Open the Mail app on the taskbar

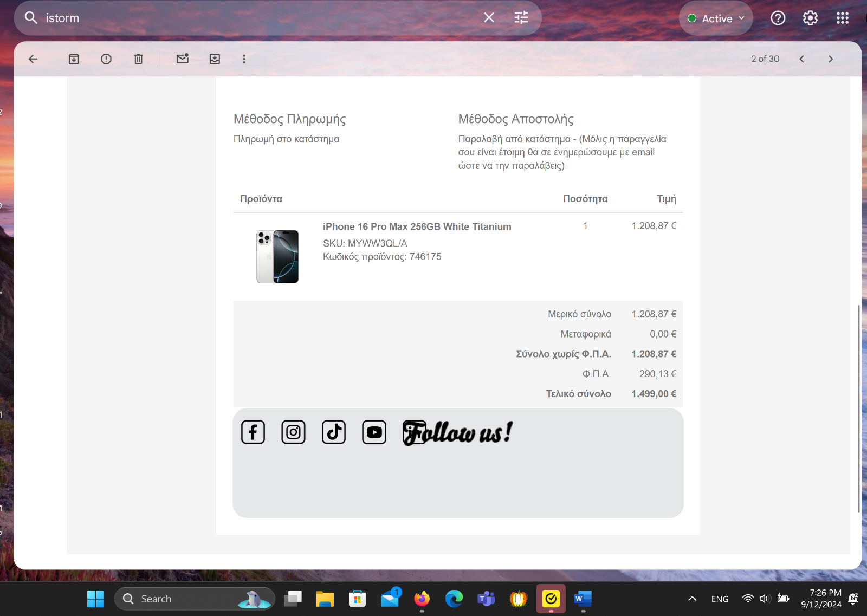(390, 599)
